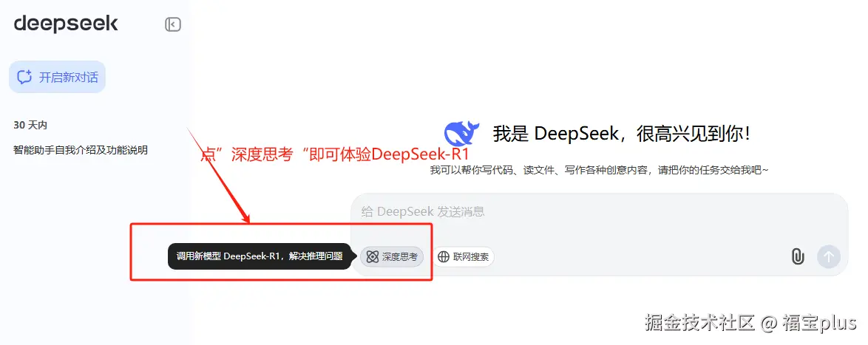Click the blue DeepSeek whale logo

tap(462, 133)
